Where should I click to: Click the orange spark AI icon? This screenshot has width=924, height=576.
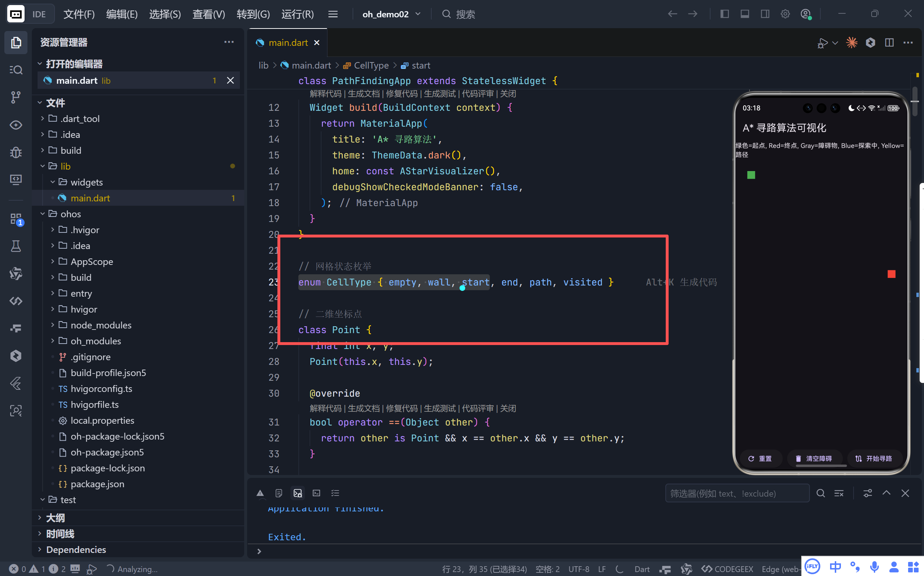[851, 43]
